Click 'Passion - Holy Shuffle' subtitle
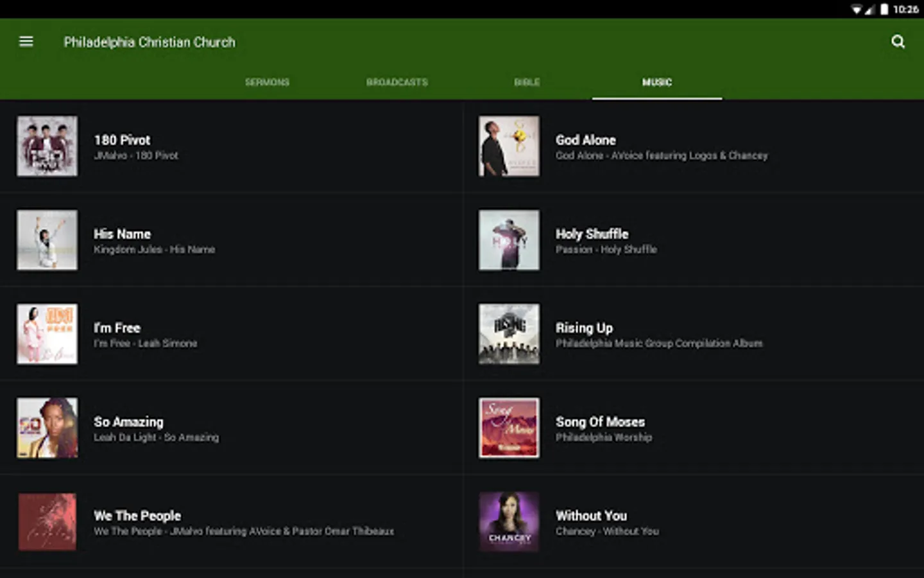This screenshot has width=924, height=578. 606,249
